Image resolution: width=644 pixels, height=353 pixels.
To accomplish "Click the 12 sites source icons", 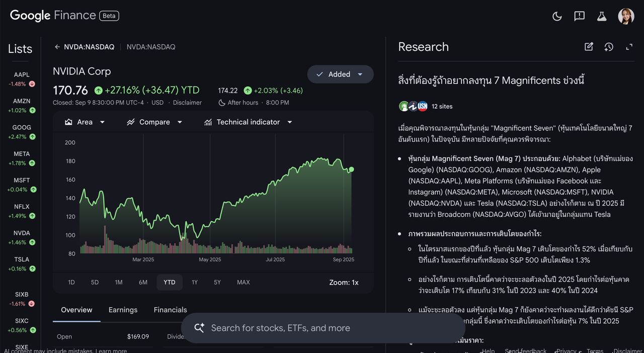I will click(x=413, y=106).
